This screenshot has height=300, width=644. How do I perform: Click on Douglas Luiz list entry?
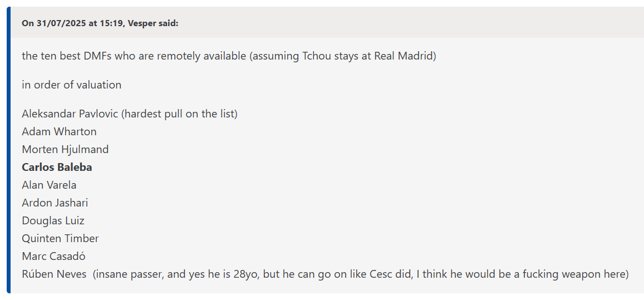53,220
